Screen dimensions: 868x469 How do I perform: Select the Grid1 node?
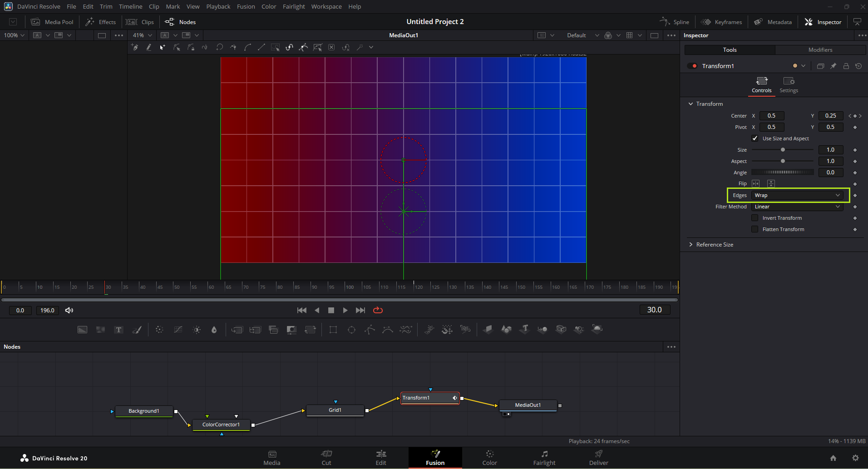[x=335, y=410]
